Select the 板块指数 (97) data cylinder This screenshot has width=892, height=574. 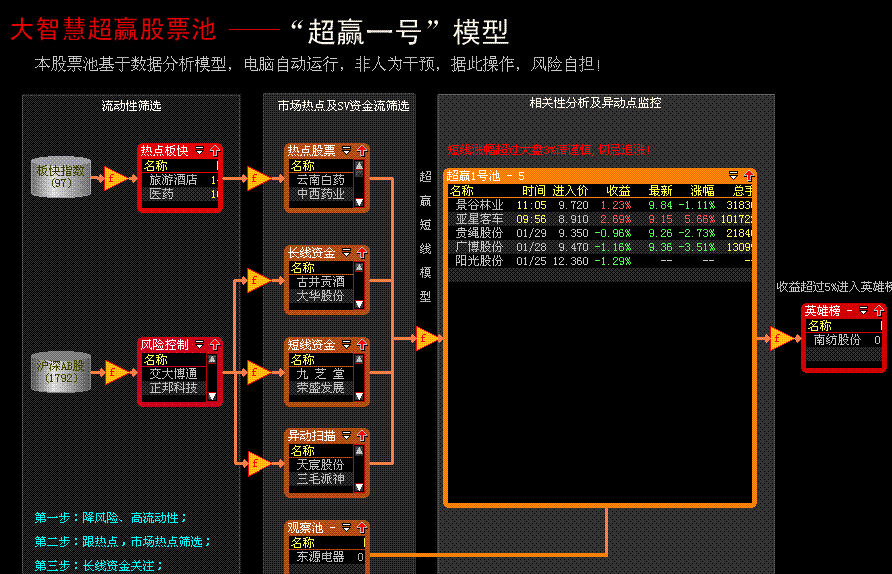pos(61,177)
